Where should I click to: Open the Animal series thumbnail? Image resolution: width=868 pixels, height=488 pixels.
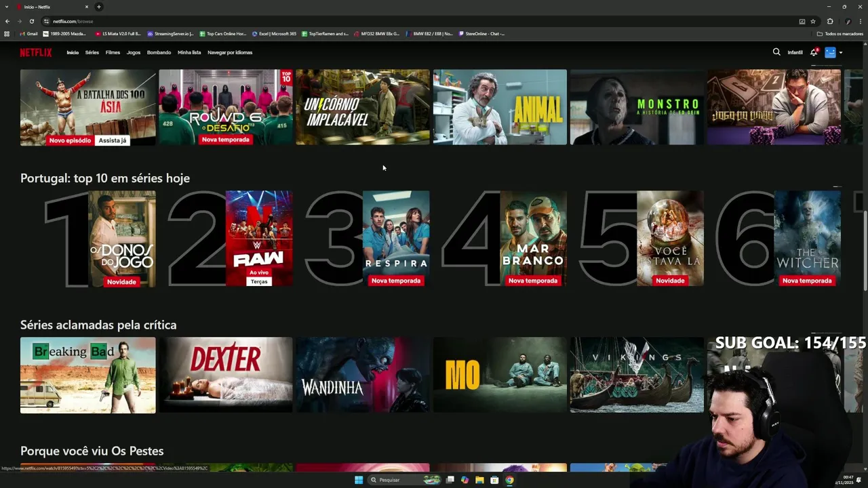pos(500,107)
